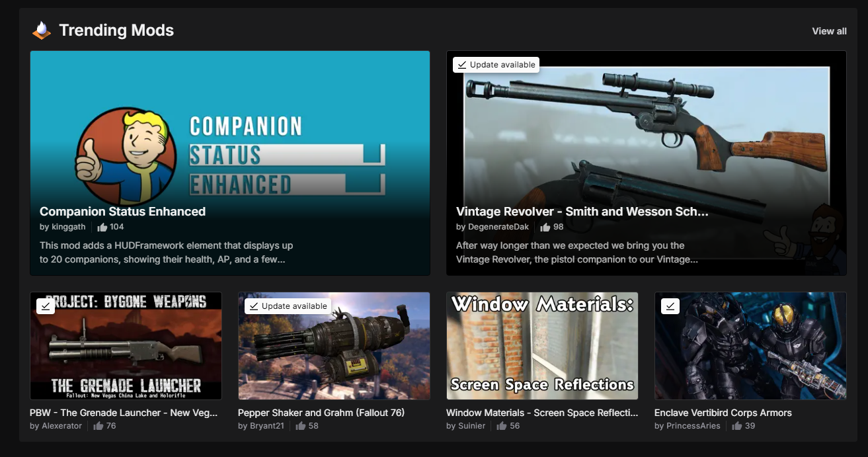Viewport: 868px width, 457px height.
Task: Open the Vintage Revolver mod title
Action: (x=582, y=212)
